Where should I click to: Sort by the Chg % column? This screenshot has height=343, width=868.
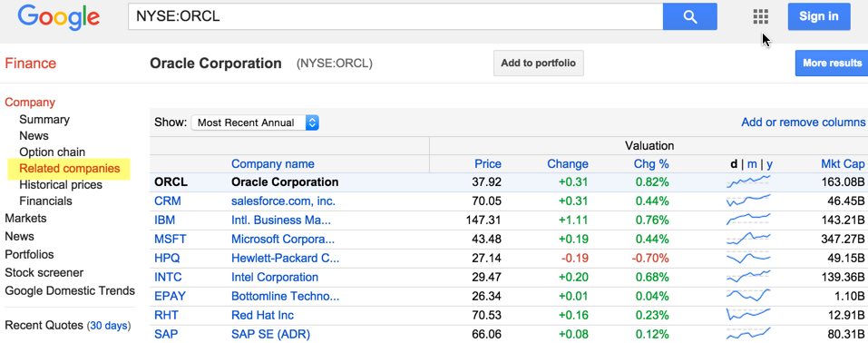pos(651,164)
